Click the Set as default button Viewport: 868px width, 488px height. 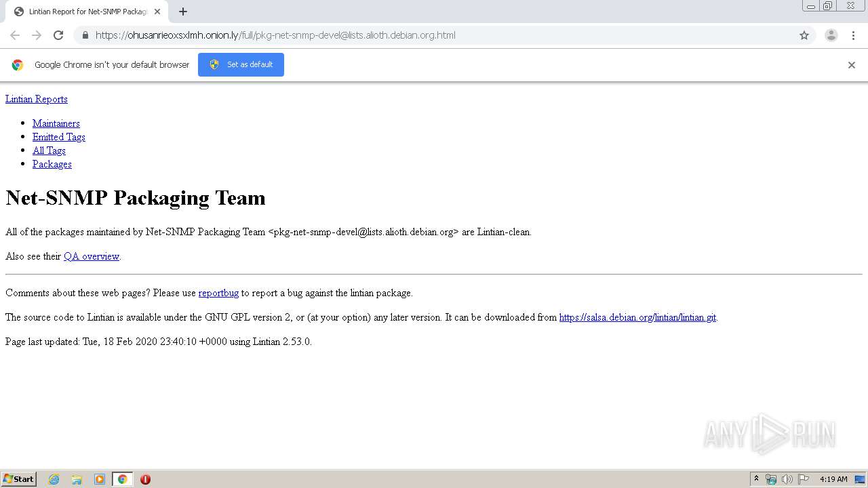tap(241, 64)
